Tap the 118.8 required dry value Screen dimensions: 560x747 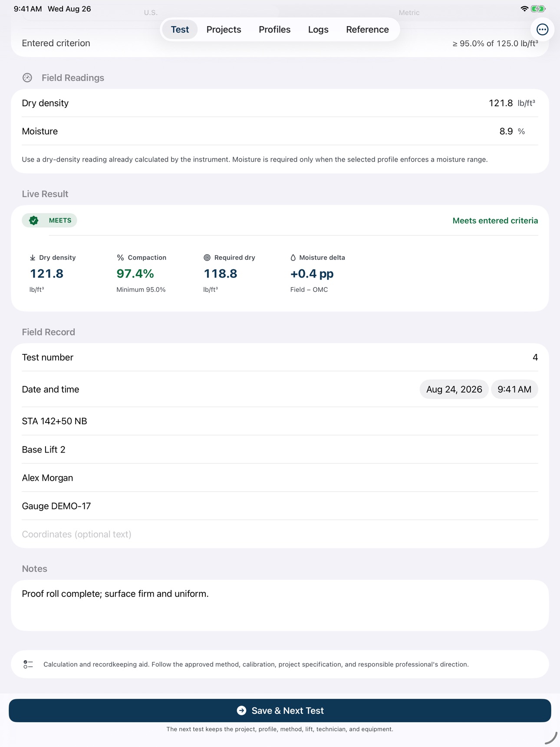(221, 274)
